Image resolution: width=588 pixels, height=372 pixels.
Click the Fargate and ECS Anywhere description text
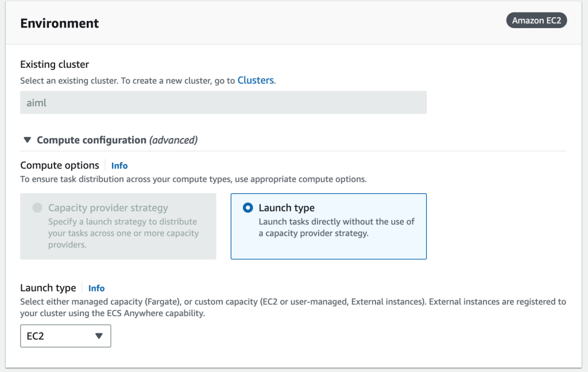(293, 308)
